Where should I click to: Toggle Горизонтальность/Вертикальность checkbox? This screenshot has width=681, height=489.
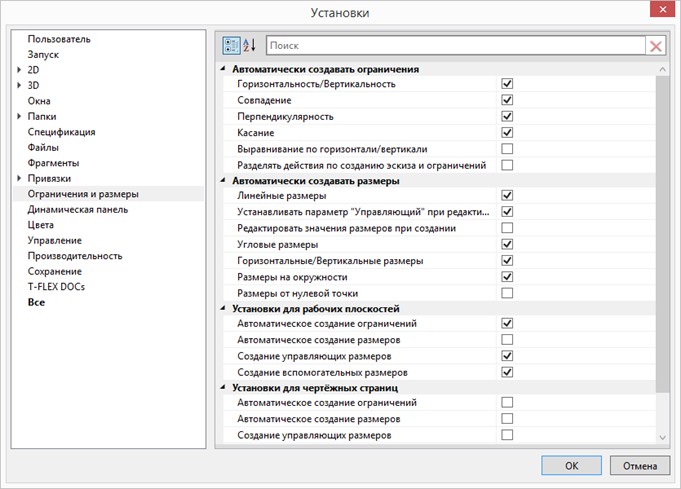(x=507, y=83)
